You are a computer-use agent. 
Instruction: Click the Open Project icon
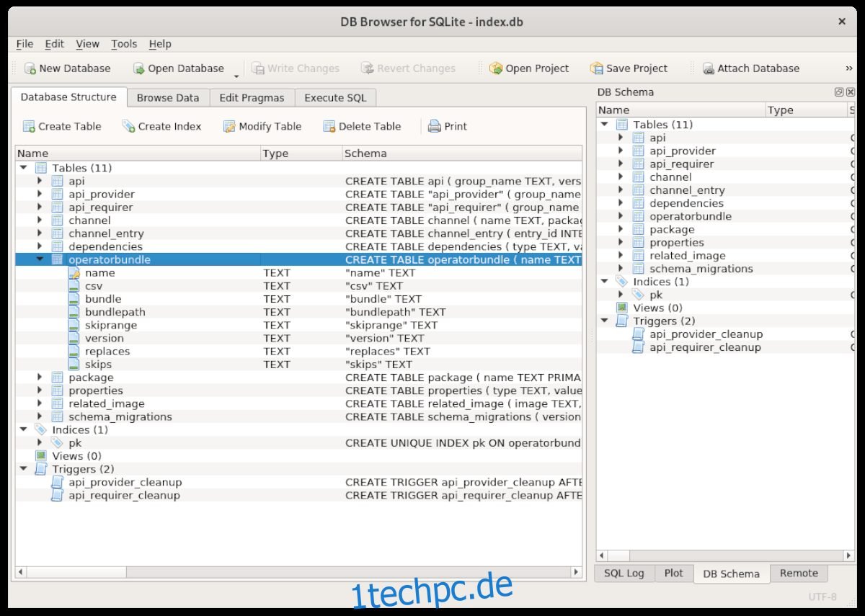[496, 68]
